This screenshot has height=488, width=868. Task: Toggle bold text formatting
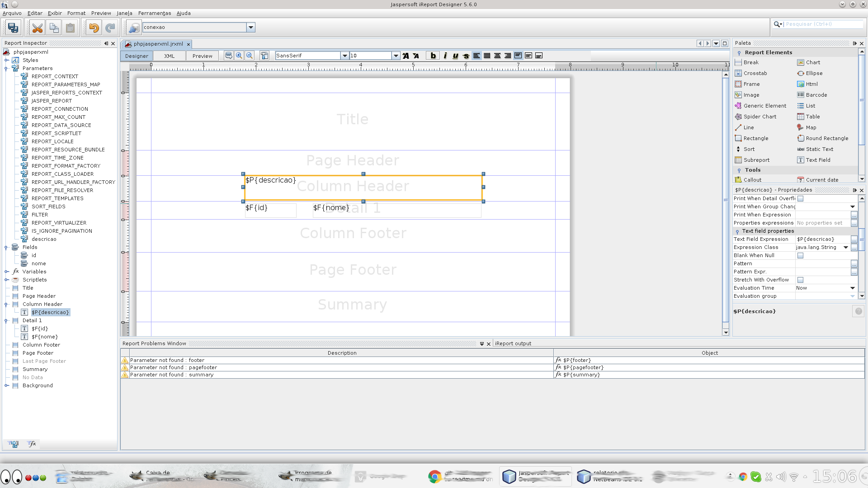tap(433, 56)
